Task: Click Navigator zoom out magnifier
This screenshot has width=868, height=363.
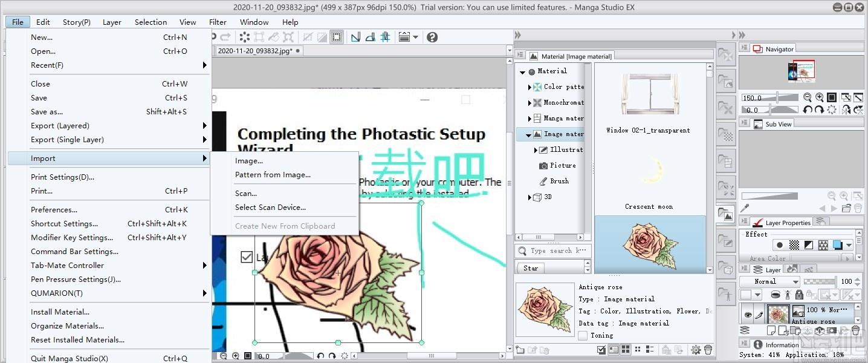Action: point(807,97)
